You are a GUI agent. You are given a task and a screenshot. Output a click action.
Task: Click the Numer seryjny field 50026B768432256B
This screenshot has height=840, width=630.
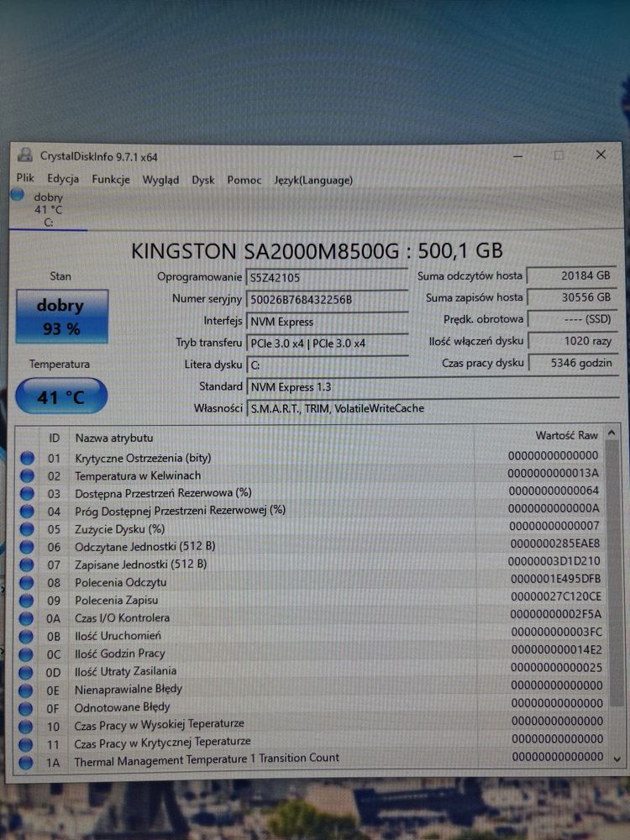[x=327, y=300]
